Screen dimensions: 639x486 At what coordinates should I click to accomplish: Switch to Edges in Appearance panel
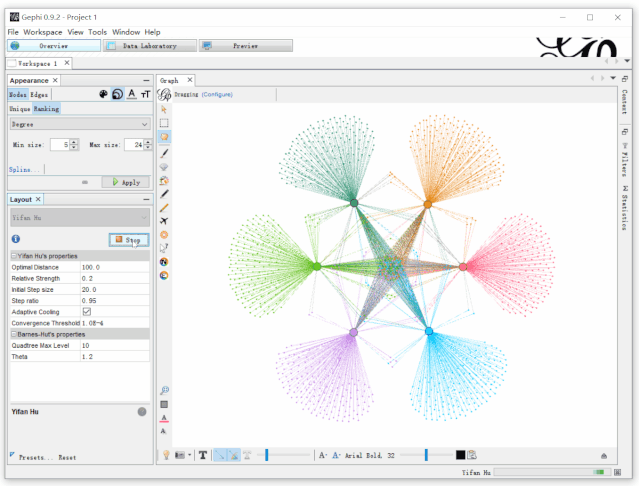tap(39, 95)
